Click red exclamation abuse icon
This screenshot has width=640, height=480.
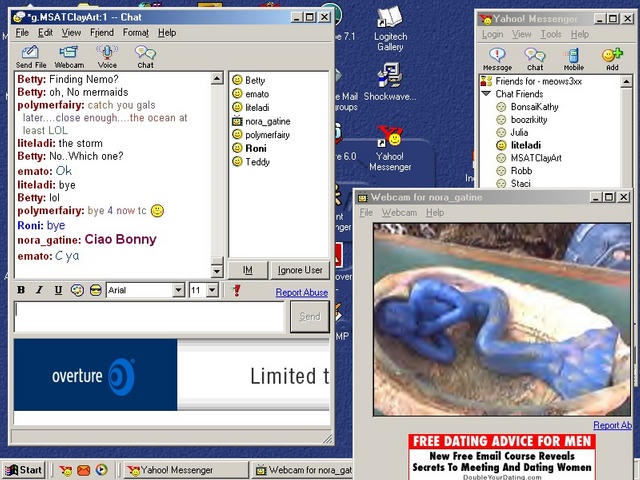(x=236, y=291)
